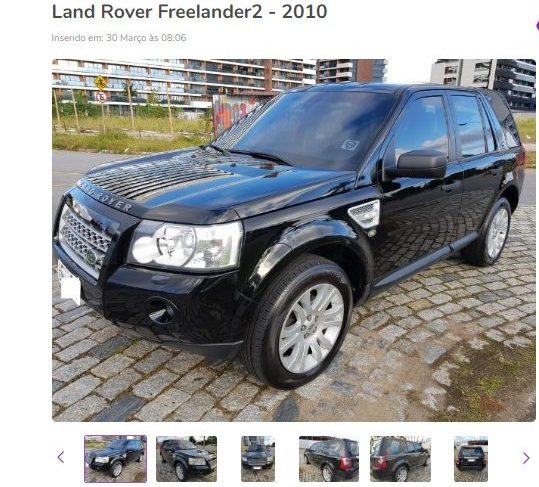Screen dimensions: 539x487
Task: Click the chrome side vent on fender
Action: pos(364,214)
